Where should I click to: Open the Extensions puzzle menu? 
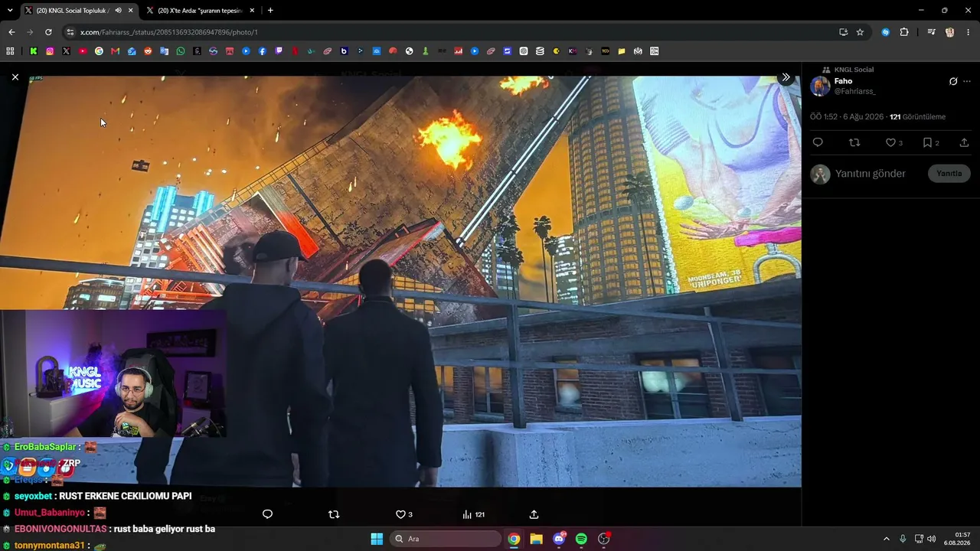[x=904, y=32]
